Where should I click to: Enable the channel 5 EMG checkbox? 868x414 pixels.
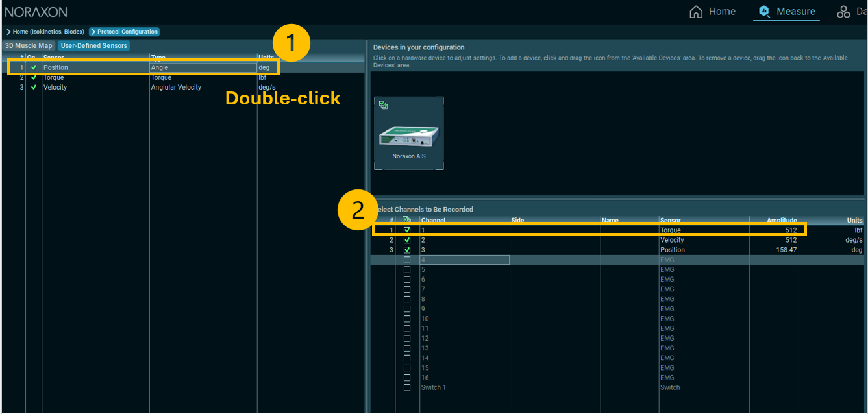pos(407,269)
